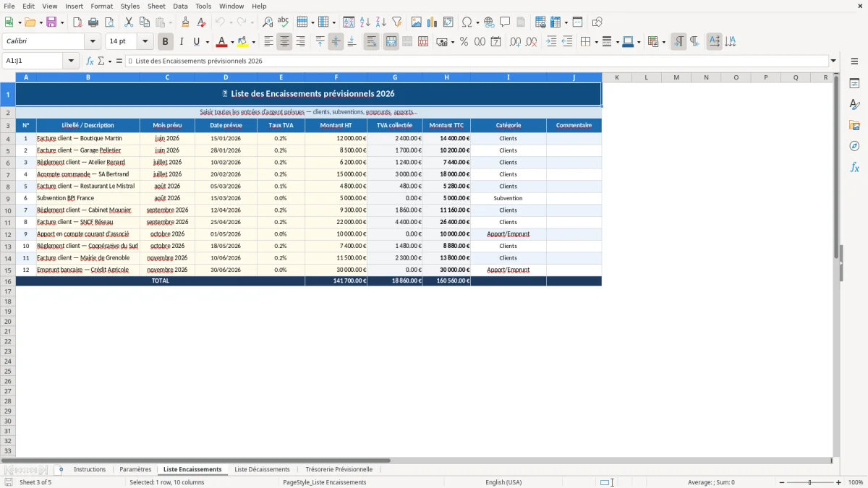
Task: Switch to Liste Décaissements sheet tab
Action: click(x=262, y=469)
